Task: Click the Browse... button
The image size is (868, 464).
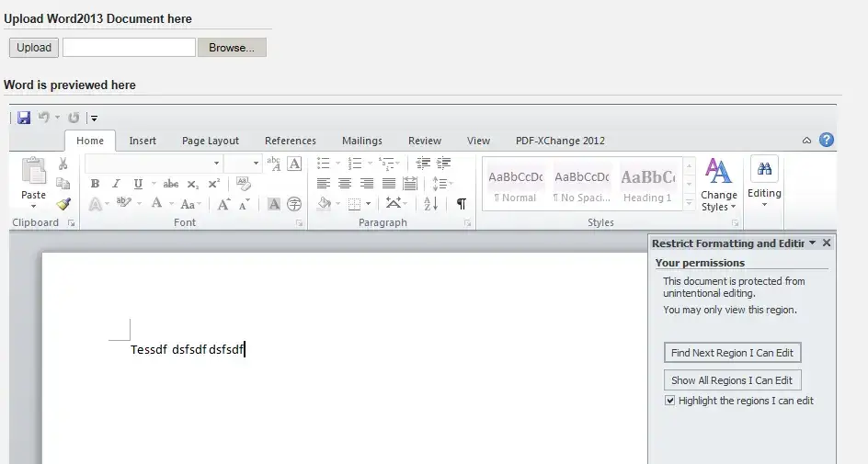Action: pyautogui.click(x=232, y=48)
